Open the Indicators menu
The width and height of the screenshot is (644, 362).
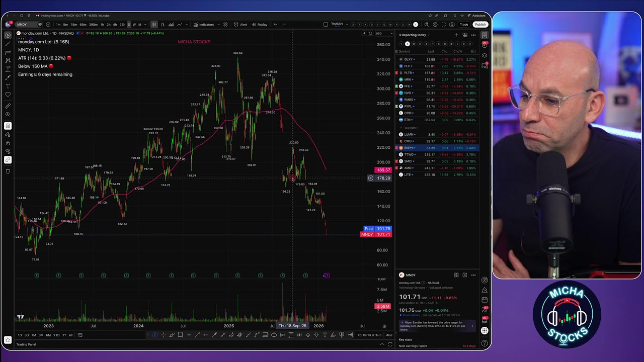[x=204, y=25]
